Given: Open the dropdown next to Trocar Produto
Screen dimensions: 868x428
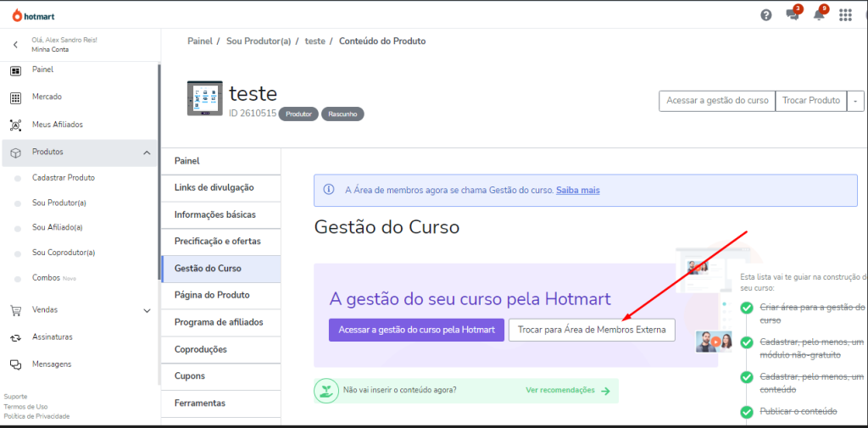Looking at the screenshot, I should (x=855, y=102).
